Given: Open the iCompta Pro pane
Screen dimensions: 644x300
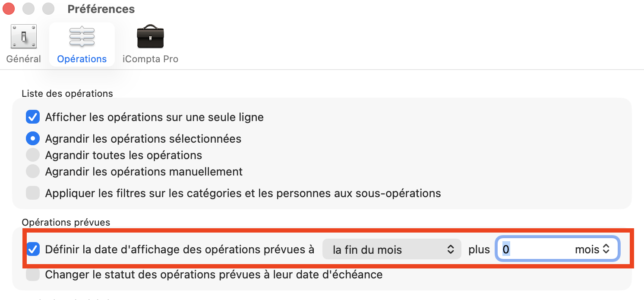Looking at the screenshot, I should tap(150, 43).
